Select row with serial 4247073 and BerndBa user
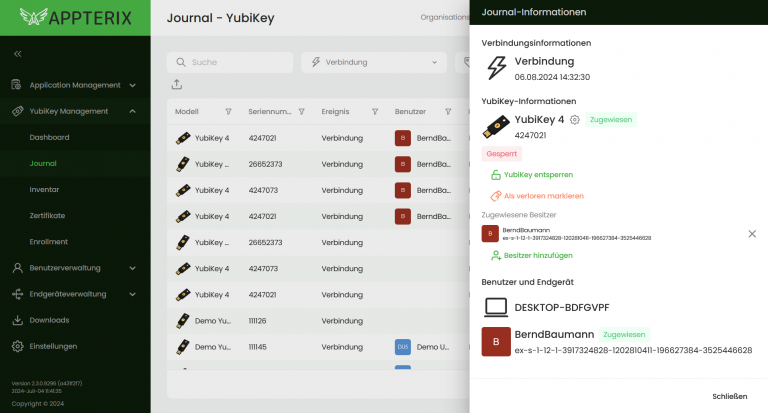The image size is (768, 413). [318, 190]
